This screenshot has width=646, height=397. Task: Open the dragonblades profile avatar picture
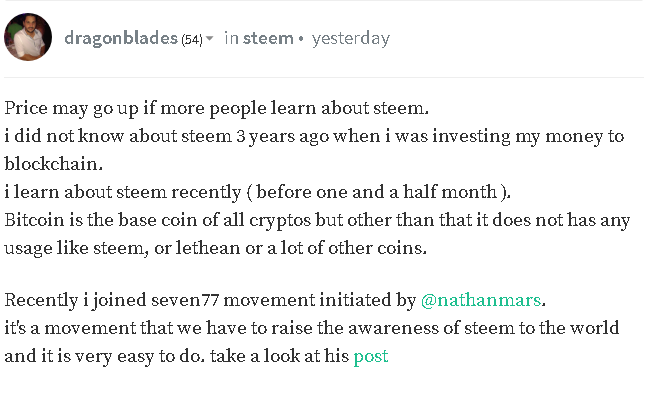click(x=28, y=37)
